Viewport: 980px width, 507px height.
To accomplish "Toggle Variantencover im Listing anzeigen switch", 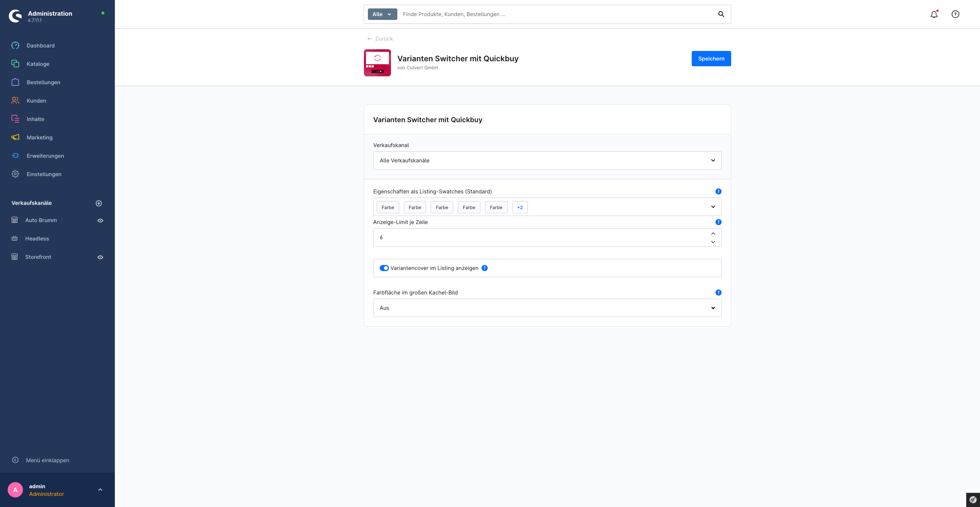I will pyautogui.click(x=384, y=268).
